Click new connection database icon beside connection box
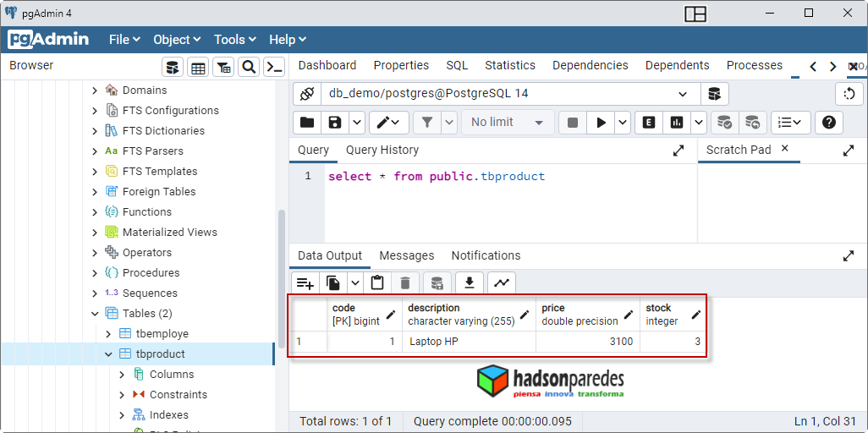The height and width of the screenshot is (433, 868). pos(715,94)
